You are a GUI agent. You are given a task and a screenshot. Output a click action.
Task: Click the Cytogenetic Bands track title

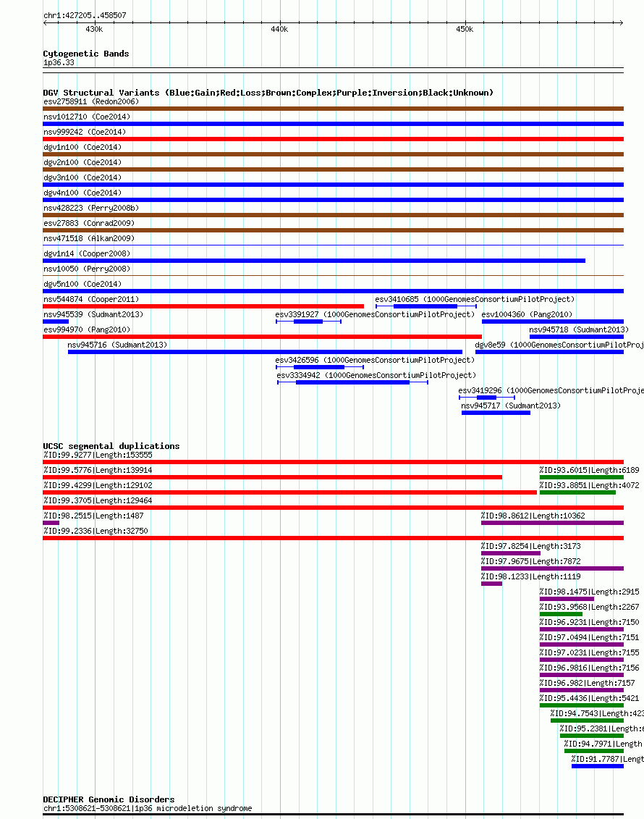pyautogui.click(x=85, y=54)
